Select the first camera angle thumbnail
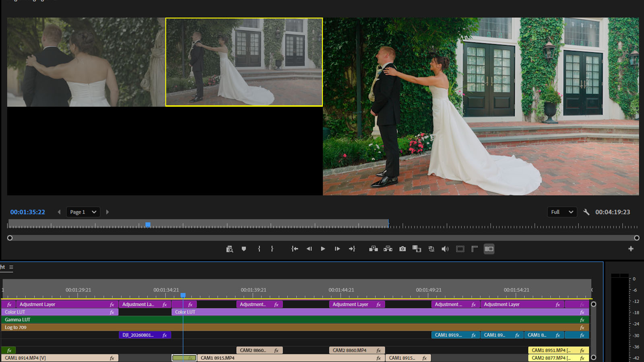Viewport: 644px width, 362px height. [x=86, y=62]
